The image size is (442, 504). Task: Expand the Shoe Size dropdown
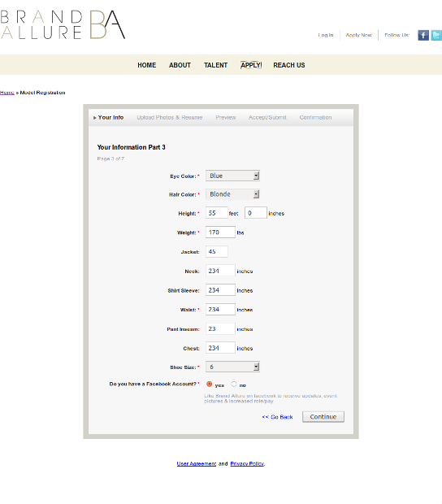tap(232, 367)
